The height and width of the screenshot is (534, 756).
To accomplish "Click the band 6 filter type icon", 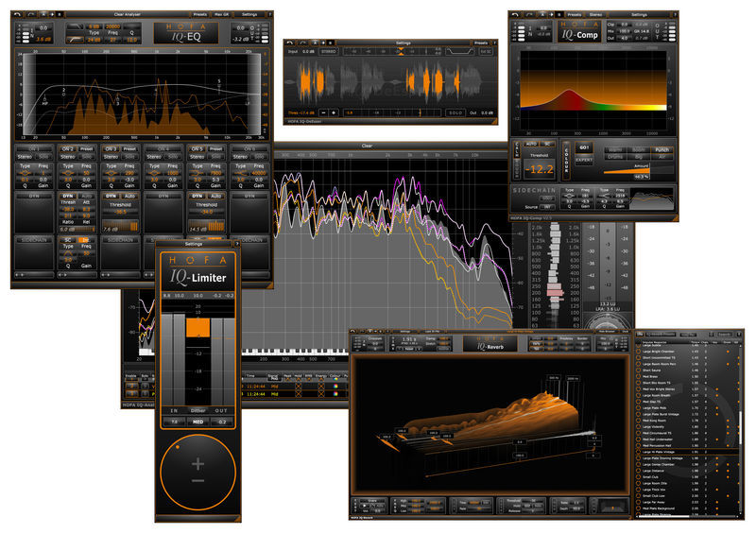I will (x=241, y=173).
